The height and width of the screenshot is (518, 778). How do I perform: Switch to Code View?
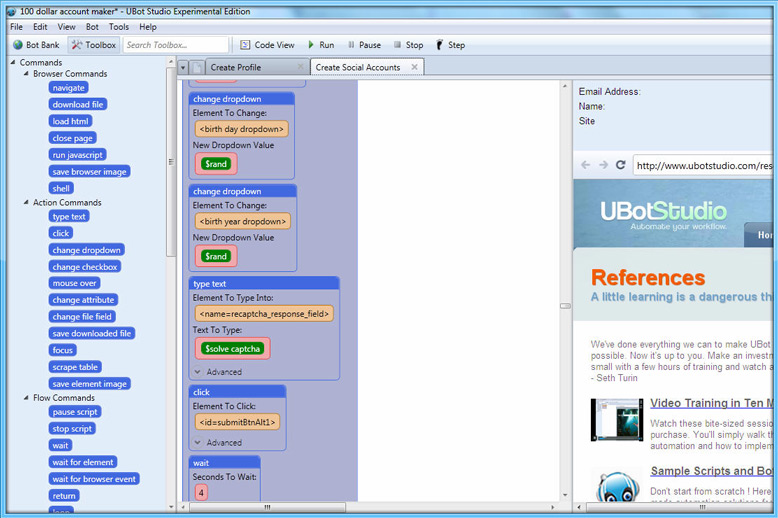[x=267, y=45]
